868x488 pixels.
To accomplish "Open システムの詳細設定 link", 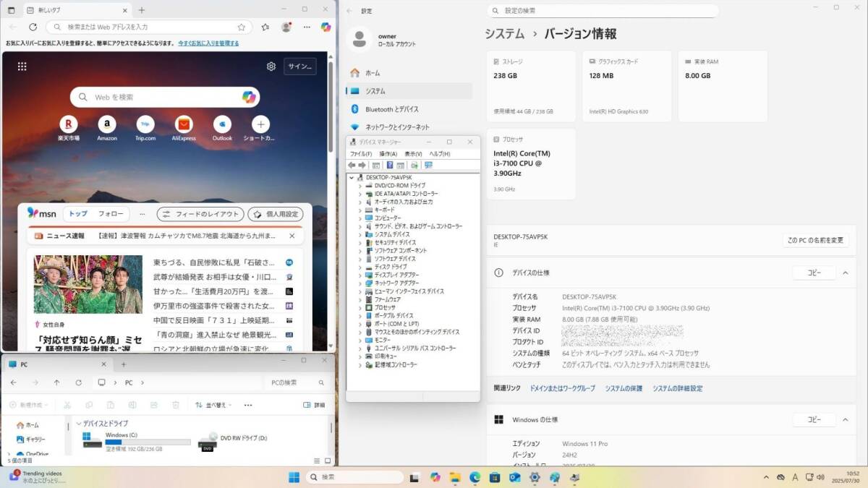I will (677, 388).
